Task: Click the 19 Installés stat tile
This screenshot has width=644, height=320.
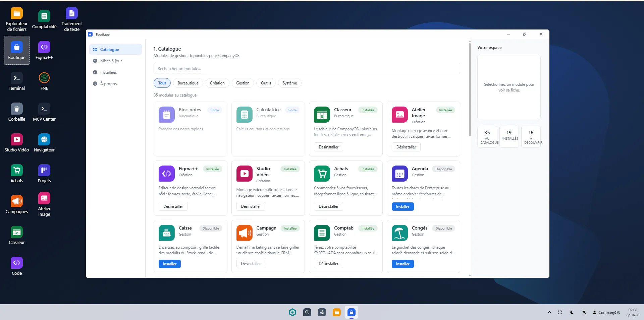Action: 509,136
